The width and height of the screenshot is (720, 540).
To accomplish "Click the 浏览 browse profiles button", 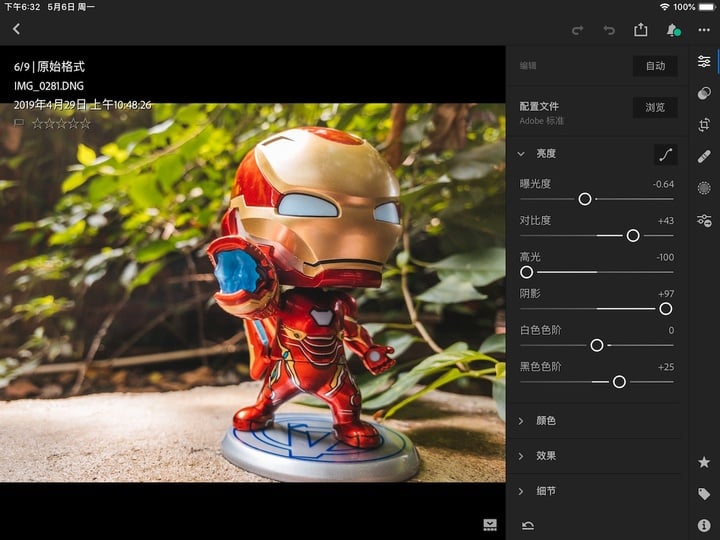I will coord(655,107).
